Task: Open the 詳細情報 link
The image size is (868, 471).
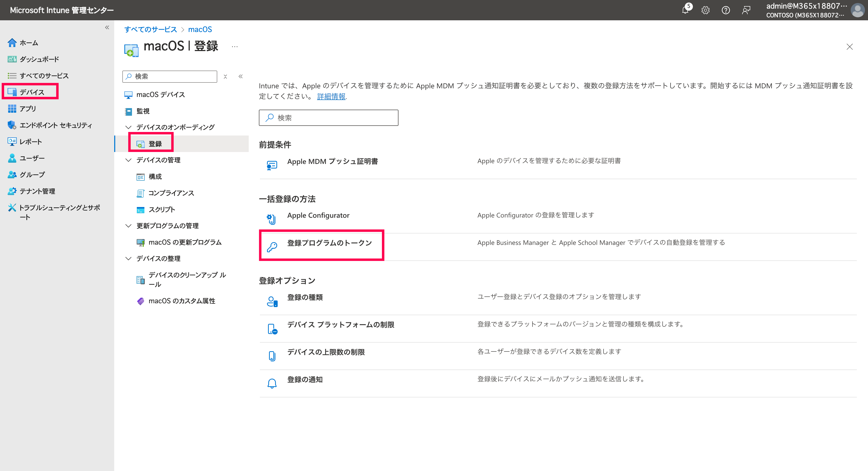Action: click(331, 96)
